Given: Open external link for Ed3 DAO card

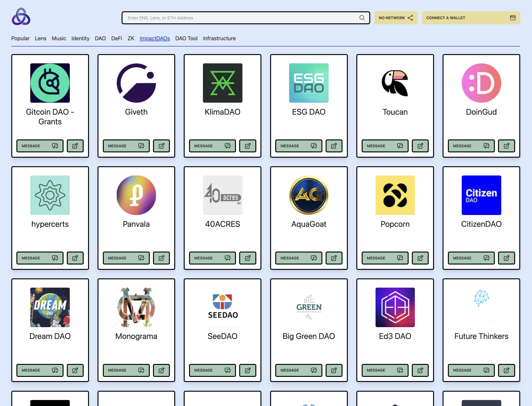Looking at the screenshot, I should tap(420, 370).
